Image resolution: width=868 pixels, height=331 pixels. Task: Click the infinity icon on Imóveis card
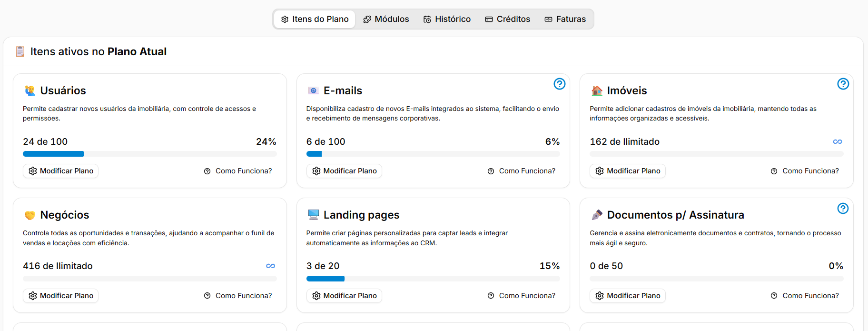(x=838, y=141)
